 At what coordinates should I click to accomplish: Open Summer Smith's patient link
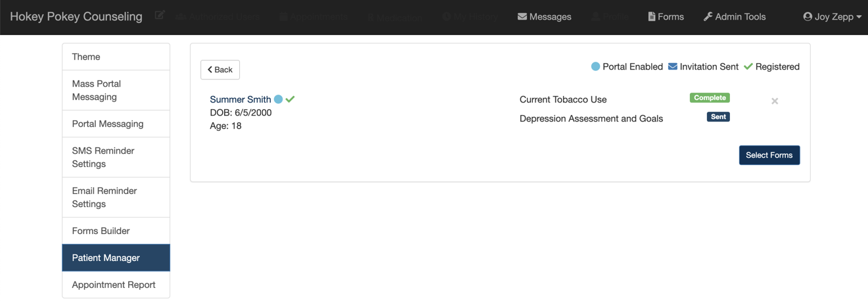pos(240,99)
